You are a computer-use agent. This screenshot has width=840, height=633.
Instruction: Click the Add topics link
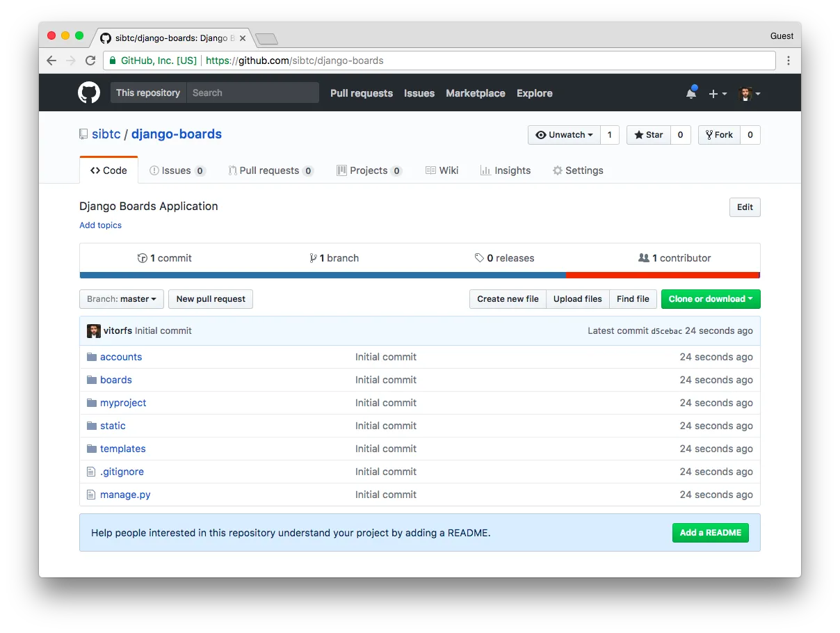pos(100,225)
